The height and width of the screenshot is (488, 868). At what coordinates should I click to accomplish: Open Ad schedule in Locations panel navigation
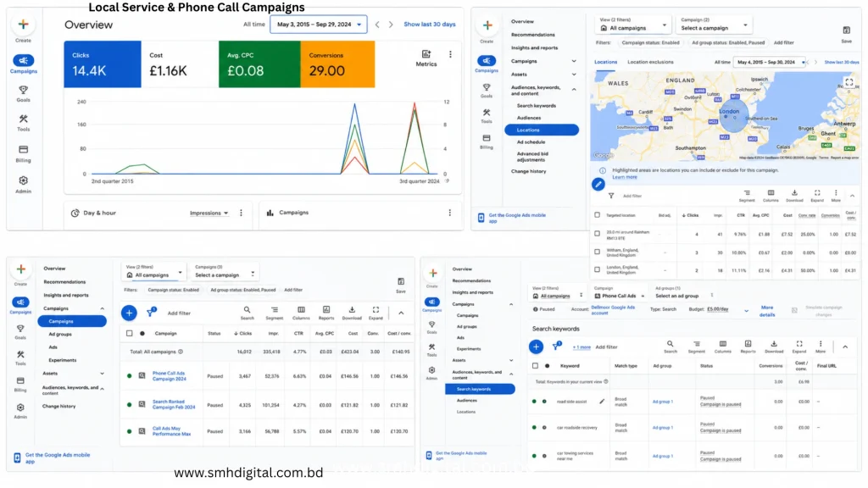531,142
